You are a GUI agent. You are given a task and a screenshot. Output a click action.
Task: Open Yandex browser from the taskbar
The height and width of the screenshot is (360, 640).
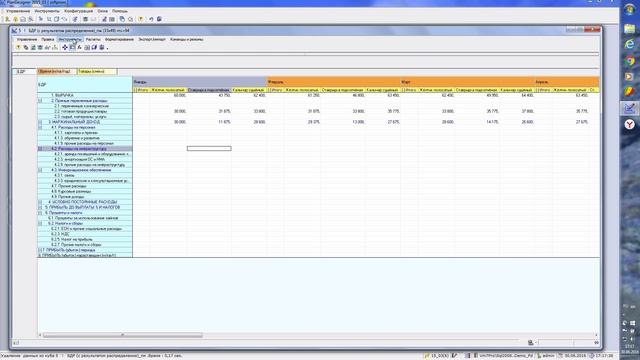point(629,124)
